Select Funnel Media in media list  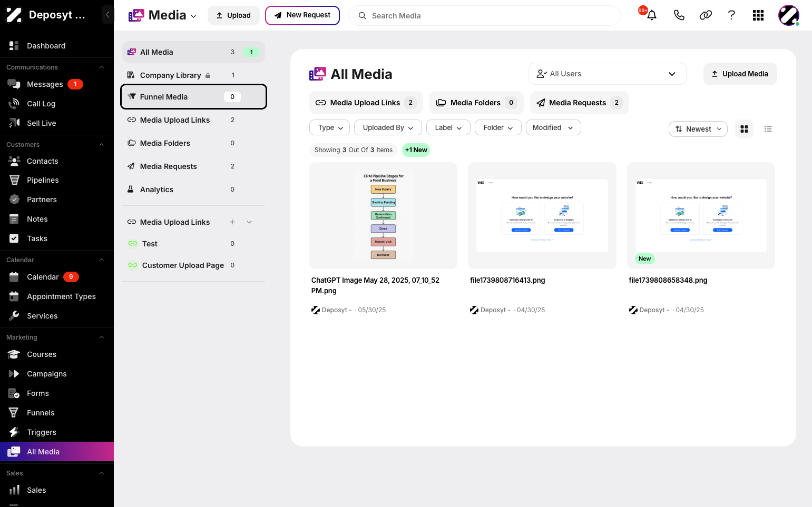click(x=193, y=97)
